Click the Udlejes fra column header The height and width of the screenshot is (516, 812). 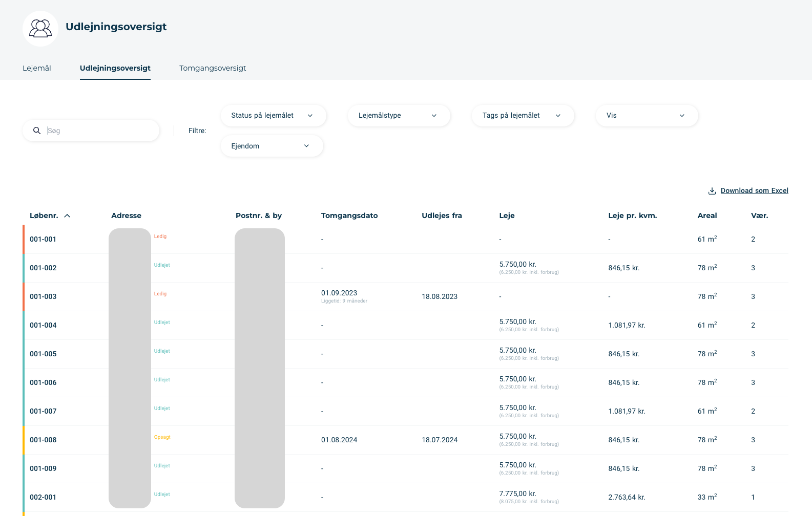[x=442, y=216]
